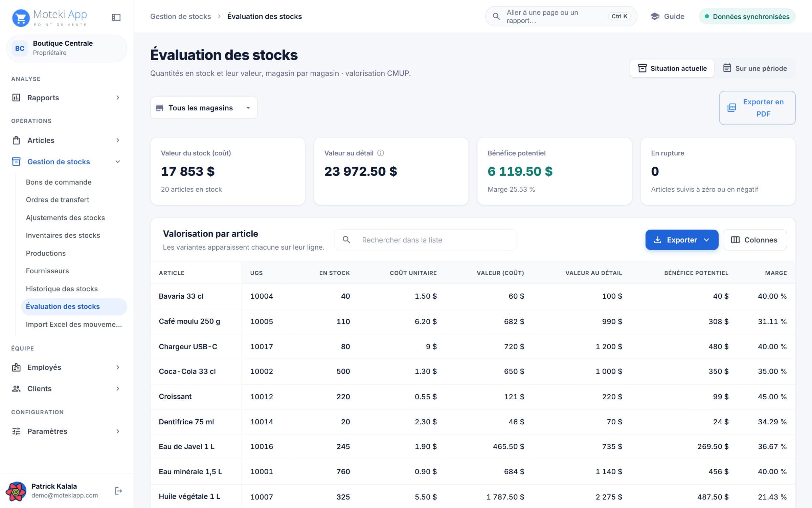Click the Rechercher dans la liste field
The image size is (812, 508).
point(426,240)
